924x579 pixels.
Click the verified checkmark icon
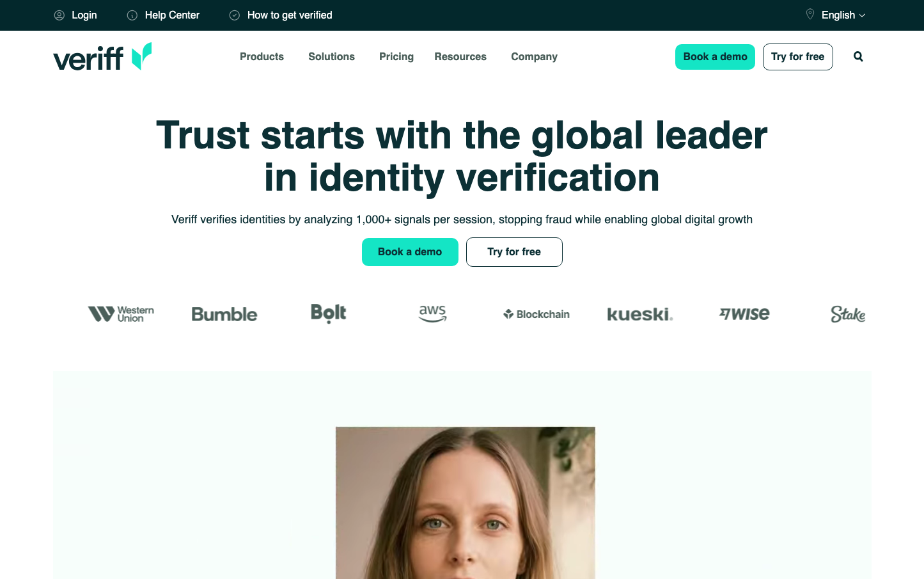(235, 15)
